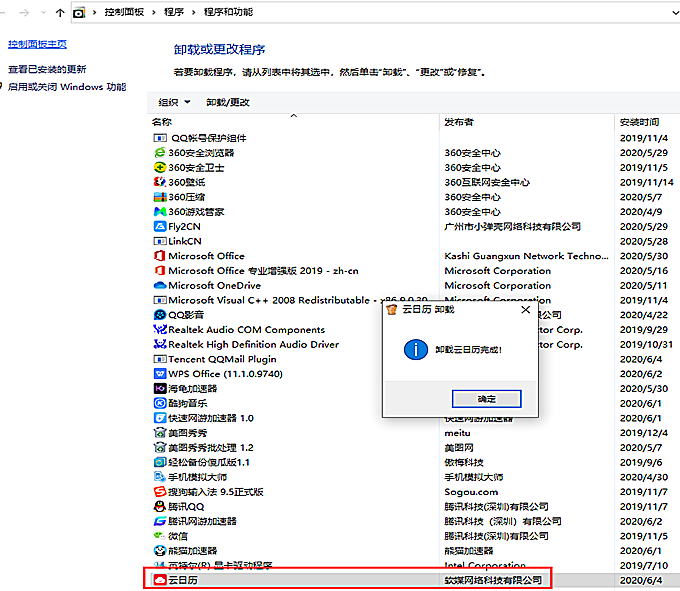Click the Kashi Guangxun Network Techno... publisher
Viewport: 680px width, 591px height.
[526, 256]
